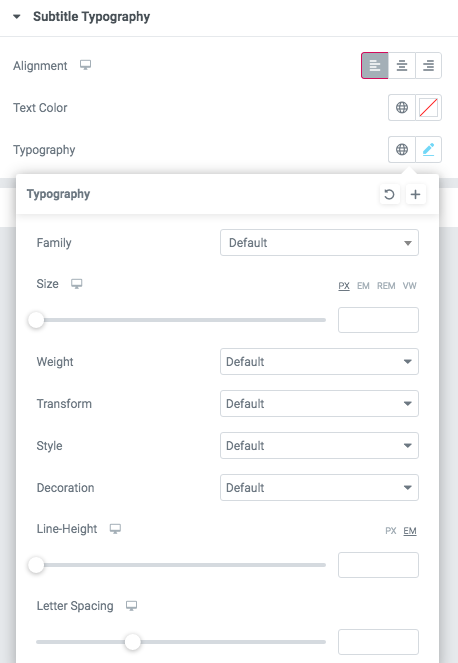Open global colors for Text Color
458x663 pixels.
[402, 107]
